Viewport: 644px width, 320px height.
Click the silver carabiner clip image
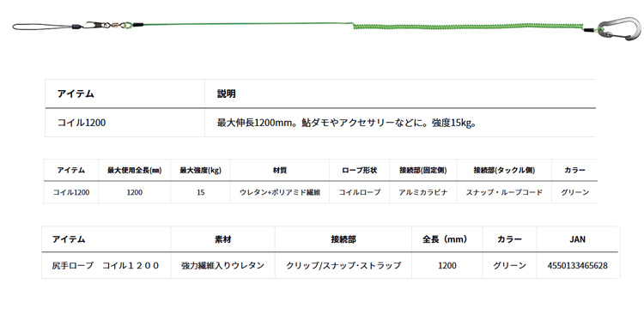pyautogui.click(x=619, y=29)
